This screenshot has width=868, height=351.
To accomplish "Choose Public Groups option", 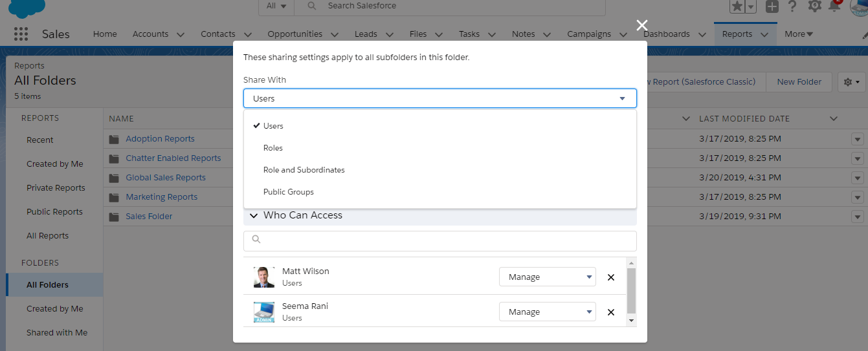I will tap(440, 192).
